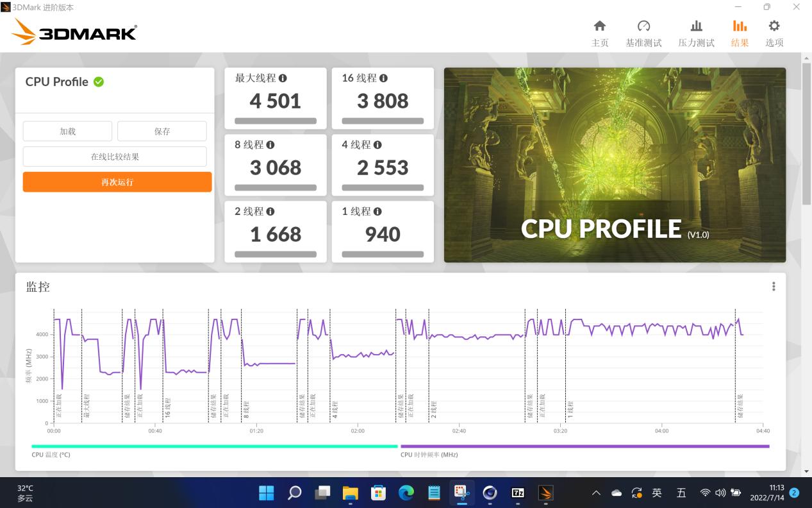Open the weather widget 32°C 多云

(26, 493)
